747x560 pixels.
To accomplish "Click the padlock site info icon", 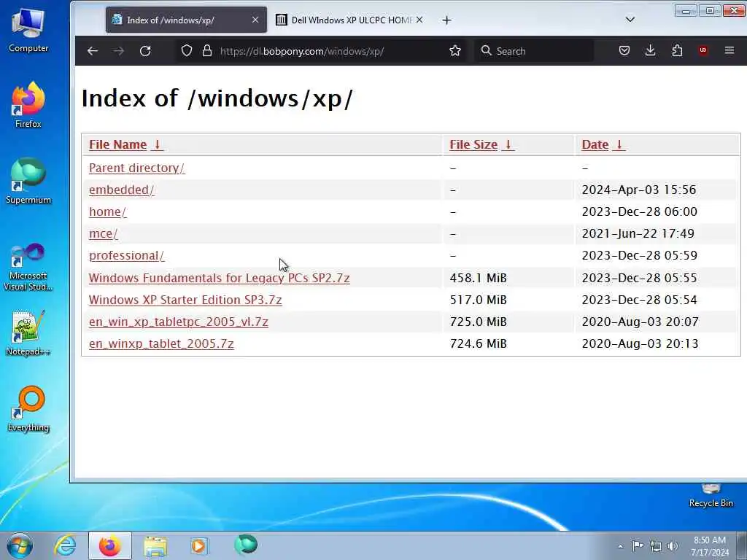I will click(206, 50).
